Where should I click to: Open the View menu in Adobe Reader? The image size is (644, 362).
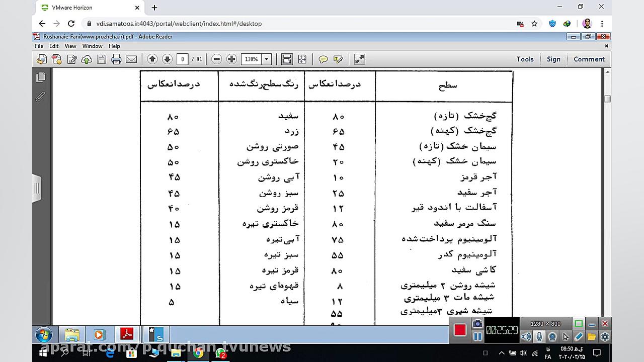pos(70,46)
